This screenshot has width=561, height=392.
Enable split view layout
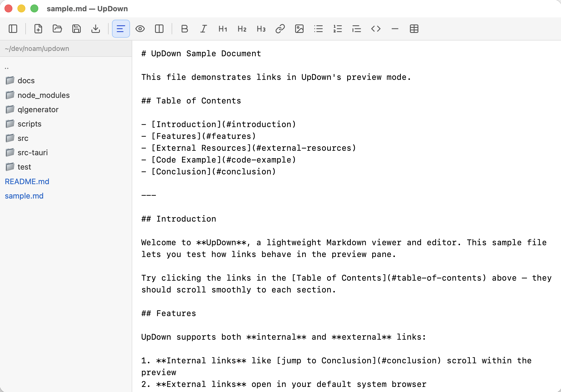(159, 29)
